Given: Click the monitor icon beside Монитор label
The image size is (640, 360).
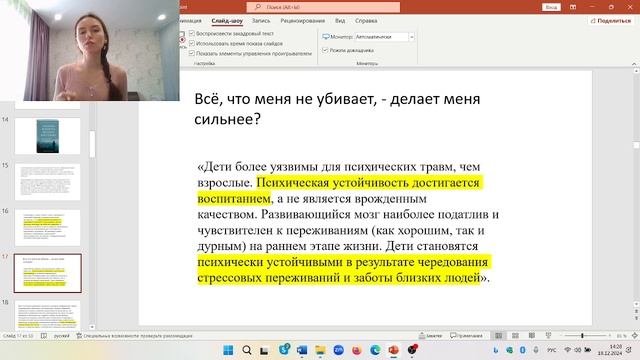Looking at the screenshot, I should (x=325, y=37).
